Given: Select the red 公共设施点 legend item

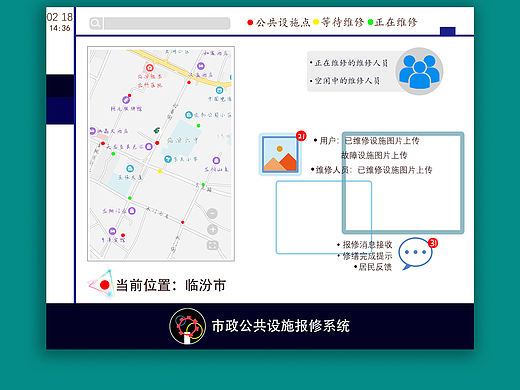Looking at the screenshot, I should click(279, 22).
